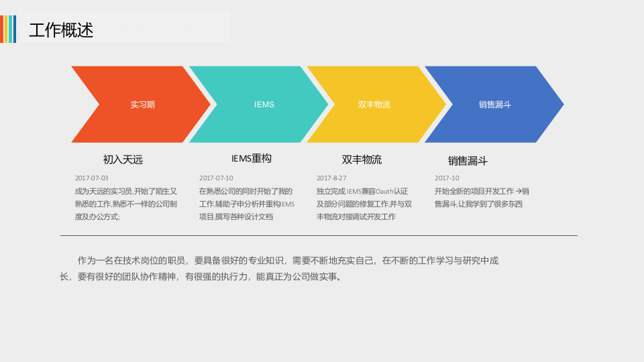Click the 双丰物流 heading below the arrows

362,160
